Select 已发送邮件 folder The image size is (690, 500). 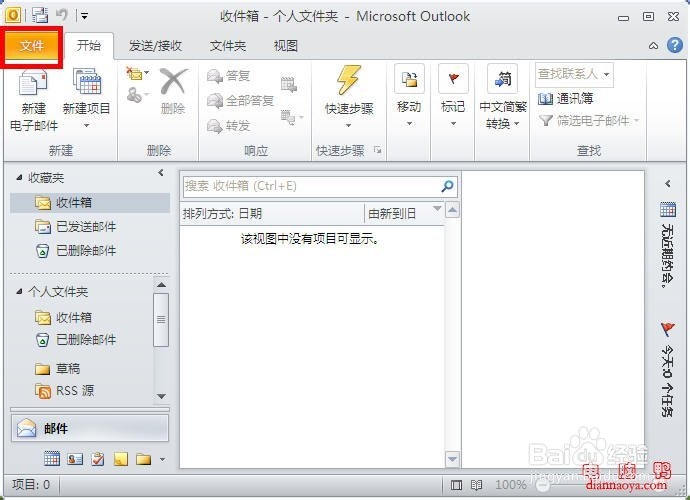pos(75,227)
